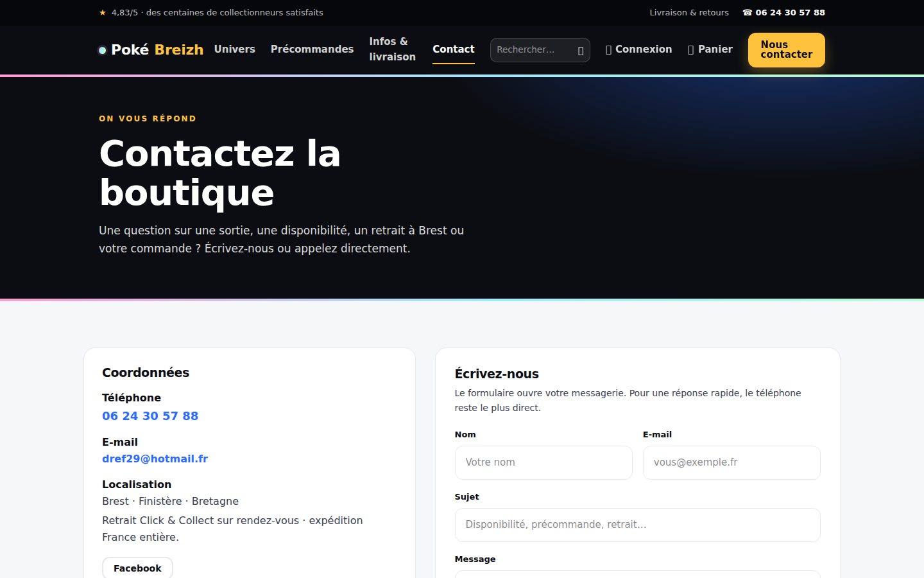Click 'ON VOUS RÉPOND' label

tap(148, 118)
